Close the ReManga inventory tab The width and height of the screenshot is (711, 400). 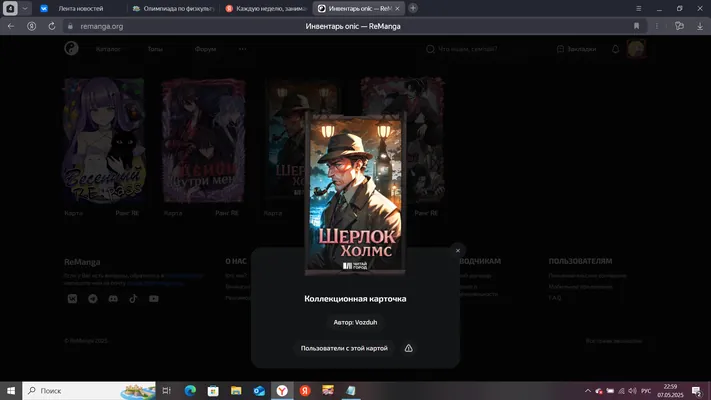coord(397,9)
